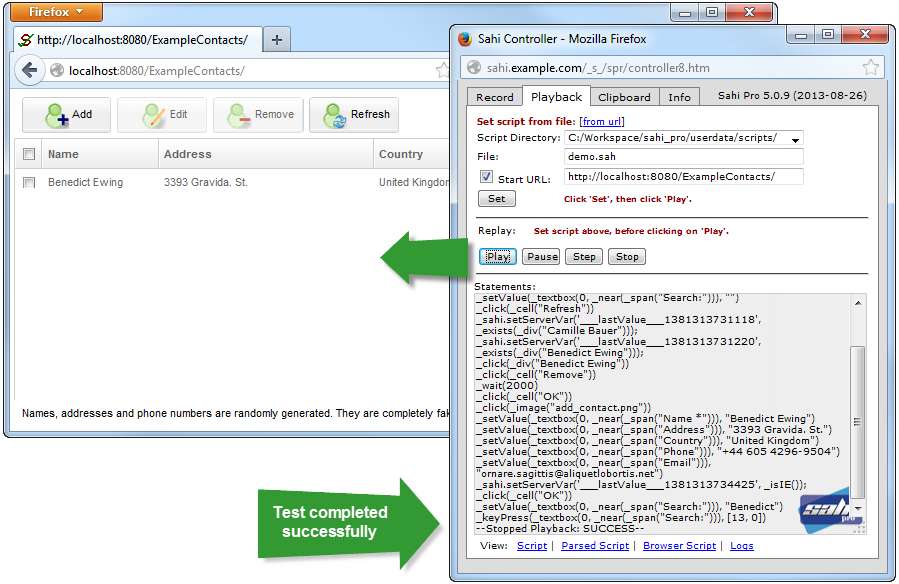Click the '_wait(2000)' statement line
The image size is (899, 584).
[x=507, y=386]
